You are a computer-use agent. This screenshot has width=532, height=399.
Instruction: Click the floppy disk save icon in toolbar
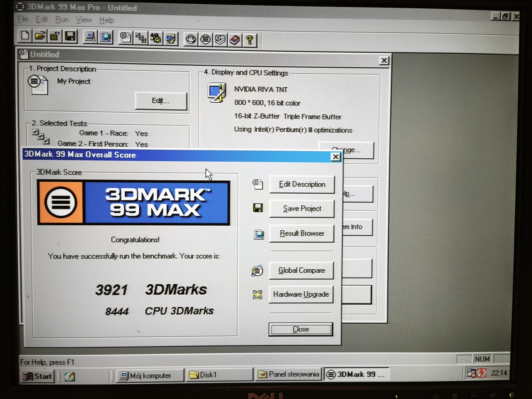(70, 37)
